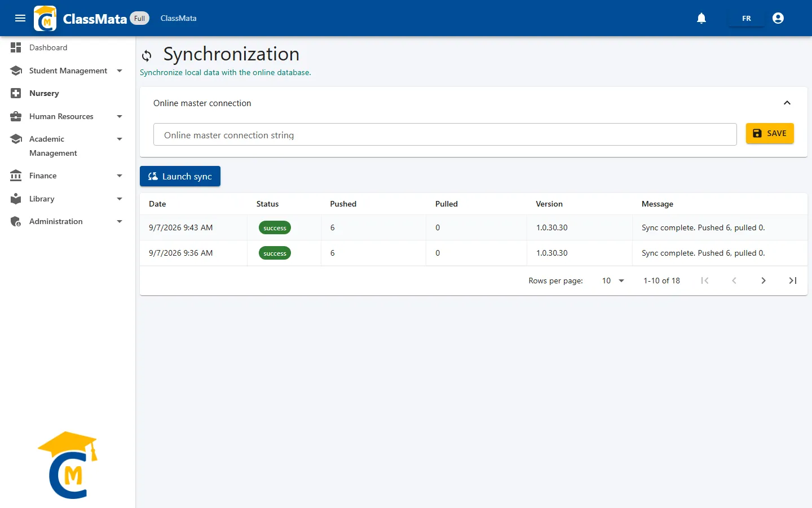
Task: Expand Student Management dropdown arrow
Action: 120,71
